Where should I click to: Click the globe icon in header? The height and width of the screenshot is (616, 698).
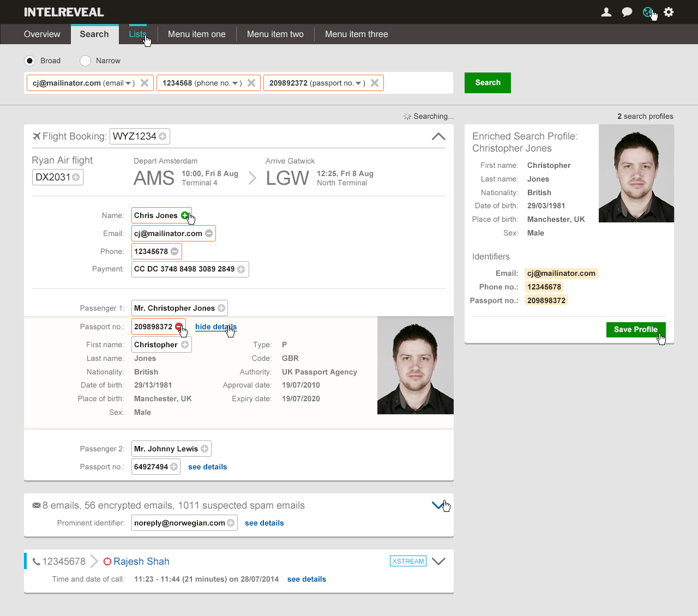click(x=648, y=12)
